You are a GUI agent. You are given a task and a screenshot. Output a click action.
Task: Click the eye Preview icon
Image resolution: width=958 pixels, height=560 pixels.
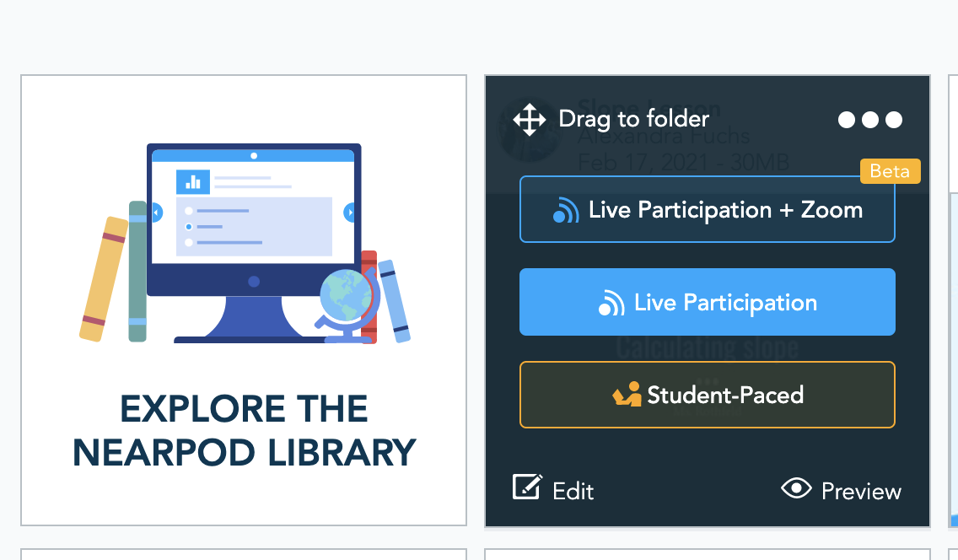click(796, 488)
